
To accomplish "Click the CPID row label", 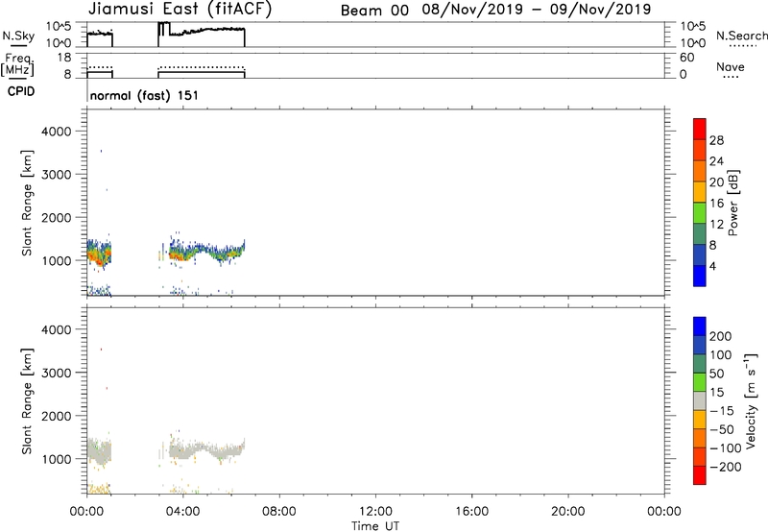I will tap(21, 91).
